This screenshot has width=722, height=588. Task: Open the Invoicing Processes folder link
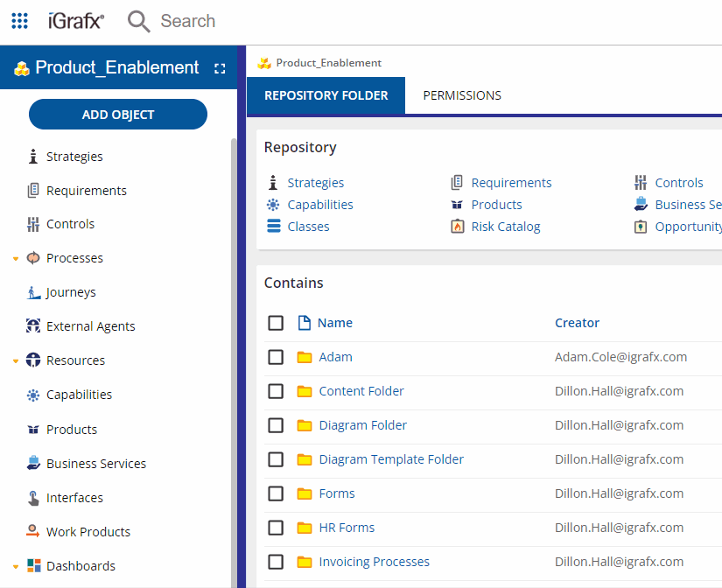pyautogui.click(x=374, y=562)
